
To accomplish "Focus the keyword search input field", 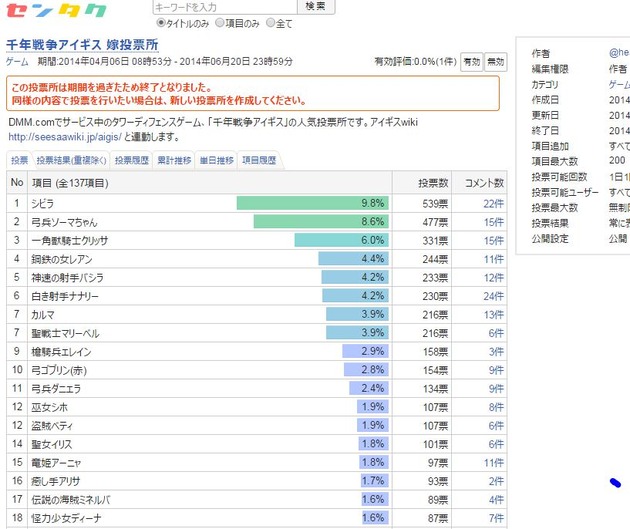I will (225, 7).
